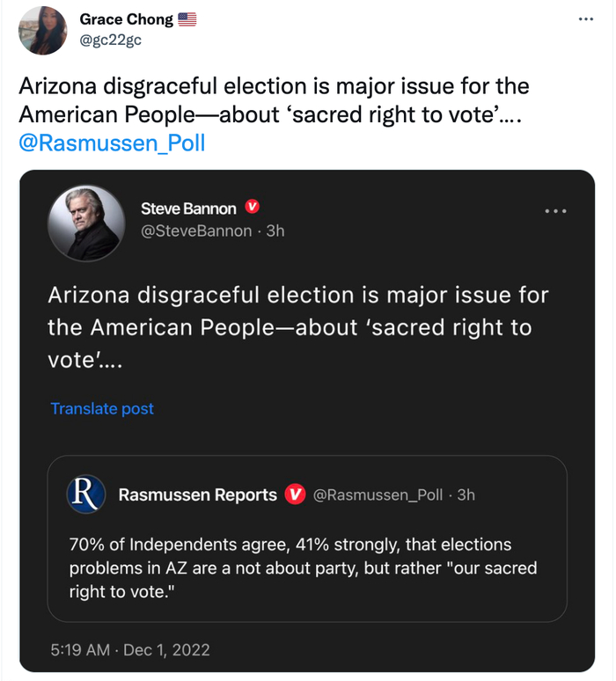Click Steve Bannon's profile photo

pos(85,223)
